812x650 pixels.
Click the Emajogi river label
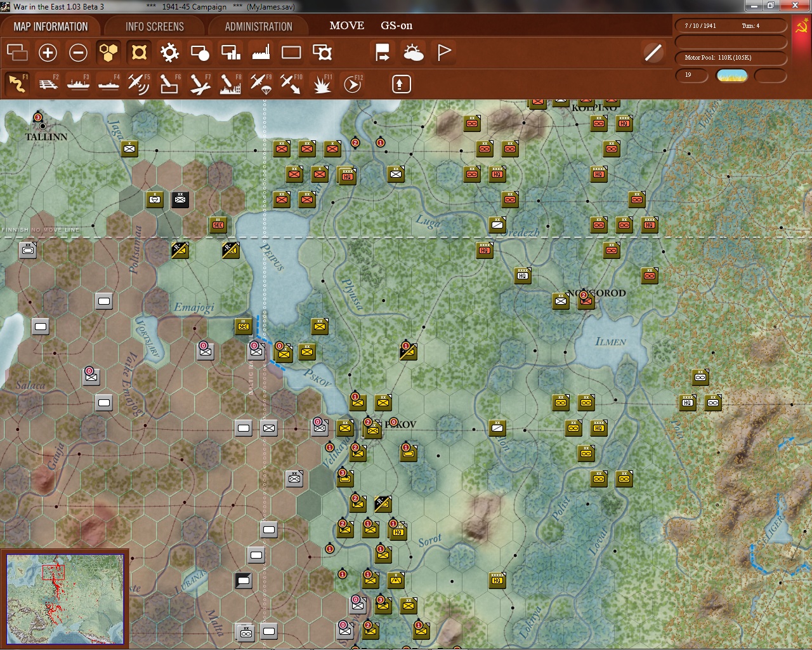tap(194, 308)
